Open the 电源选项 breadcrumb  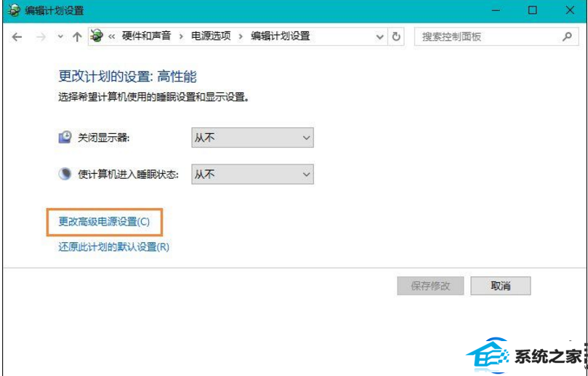pos(211,36)
